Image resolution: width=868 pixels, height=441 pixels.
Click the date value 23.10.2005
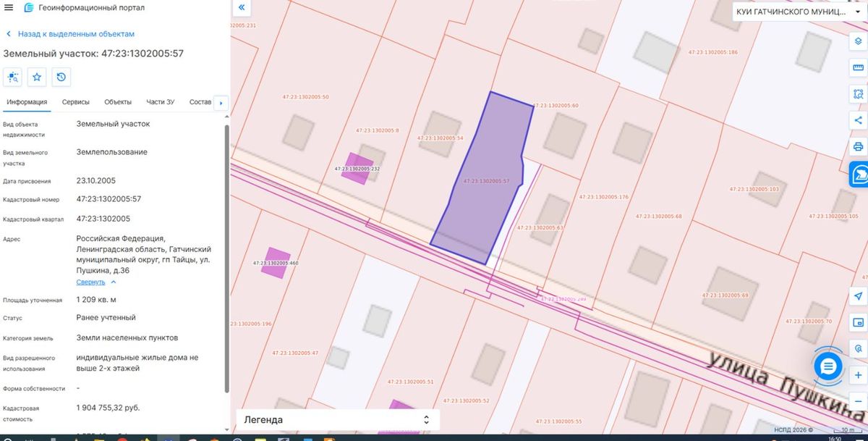click(96, 180)
